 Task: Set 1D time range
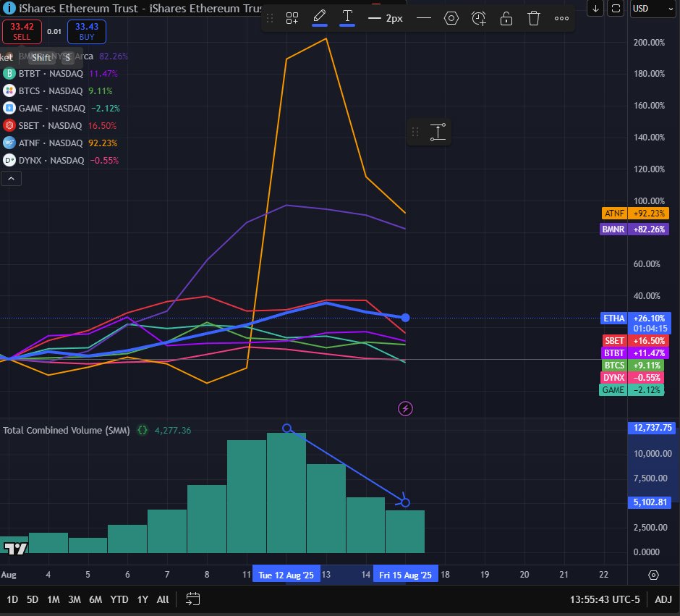[12, 599]
